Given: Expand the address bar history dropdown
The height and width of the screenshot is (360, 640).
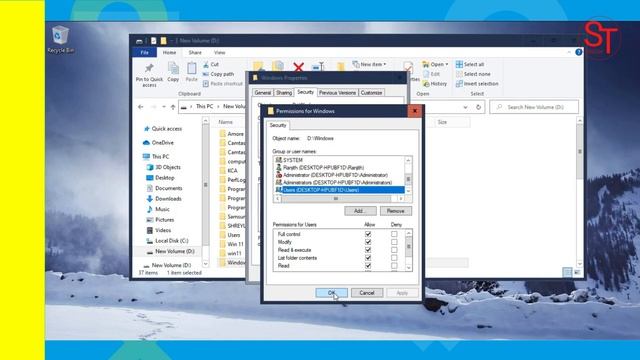Looking at the screenshot, I should pos(465,107).
